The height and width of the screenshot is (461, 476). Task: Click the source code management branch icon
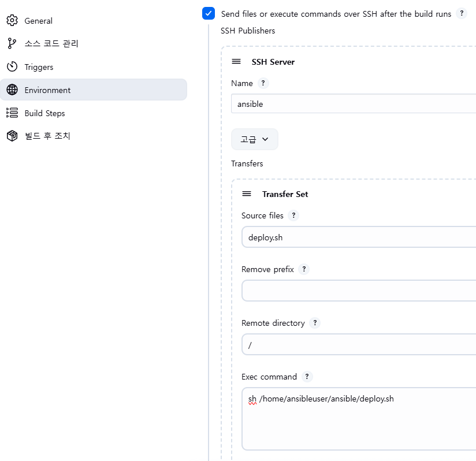coord(12,43)
